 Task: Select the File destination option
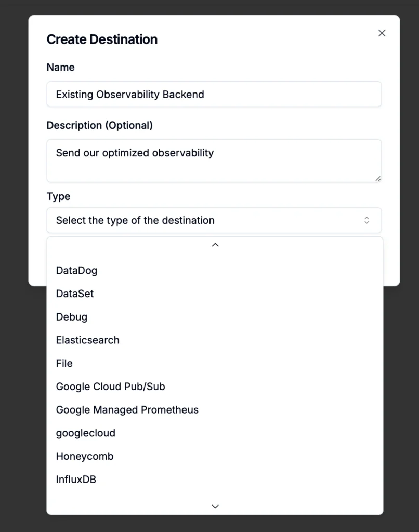point(64,363)
